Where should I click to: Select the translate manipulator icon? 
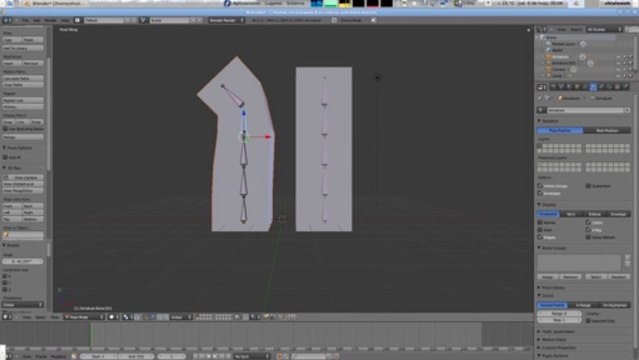pos(153,317)
